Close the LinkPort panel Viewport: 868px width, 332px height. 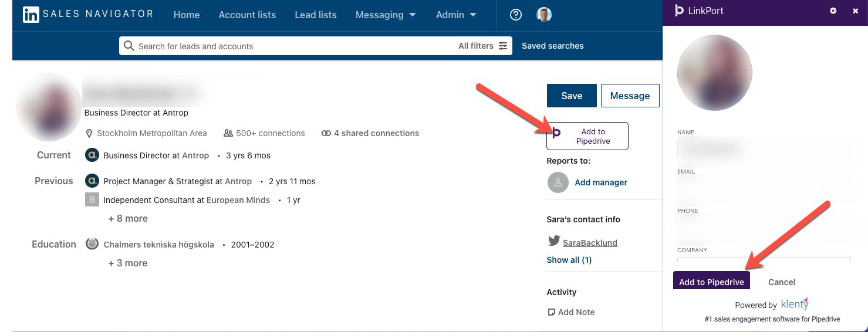(x=855, y=11)
